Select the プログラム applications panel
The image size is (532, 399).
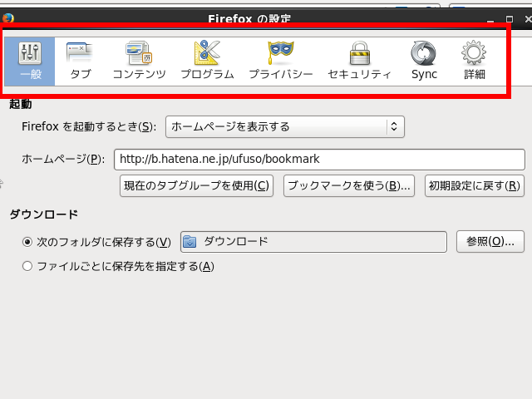tap(207, 62)
